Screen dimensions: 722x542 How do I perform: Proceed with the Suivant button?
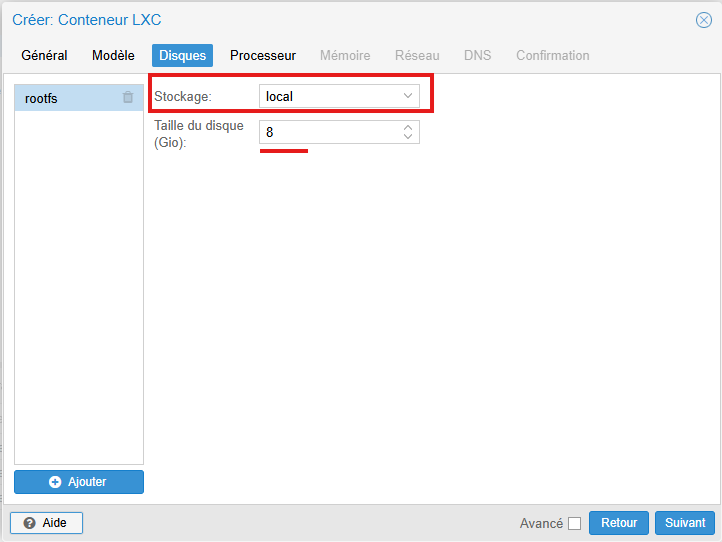pos(685,523)
